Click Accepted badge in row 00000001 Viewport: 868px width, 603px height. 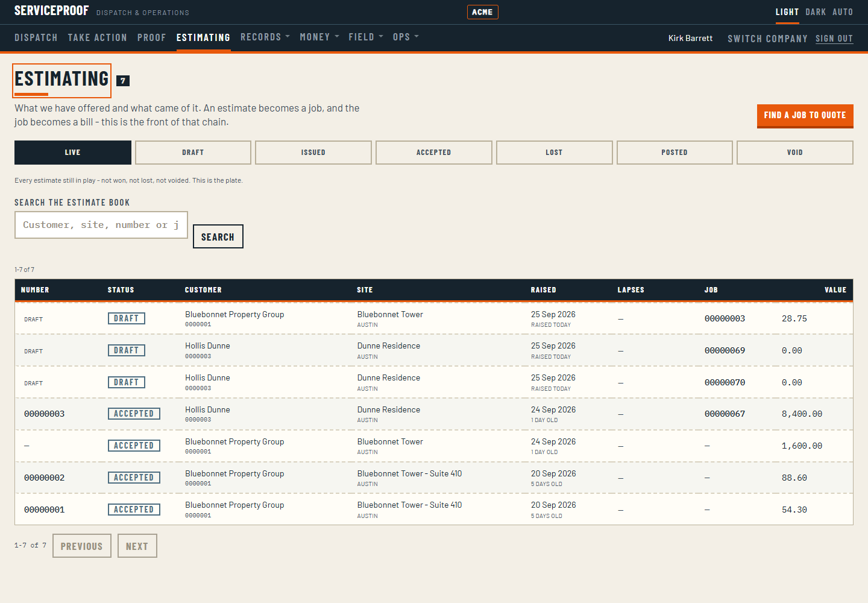[x=134, y=510]
